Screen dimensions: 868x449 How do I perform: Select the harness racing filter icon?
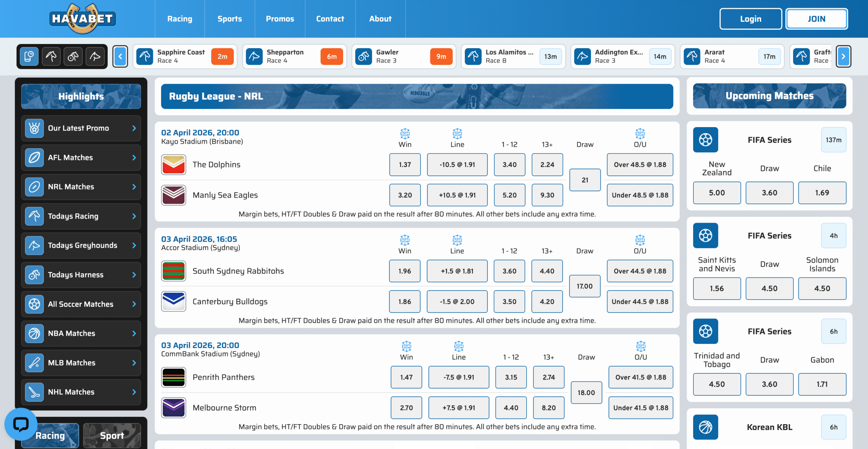tap(73, 56)
